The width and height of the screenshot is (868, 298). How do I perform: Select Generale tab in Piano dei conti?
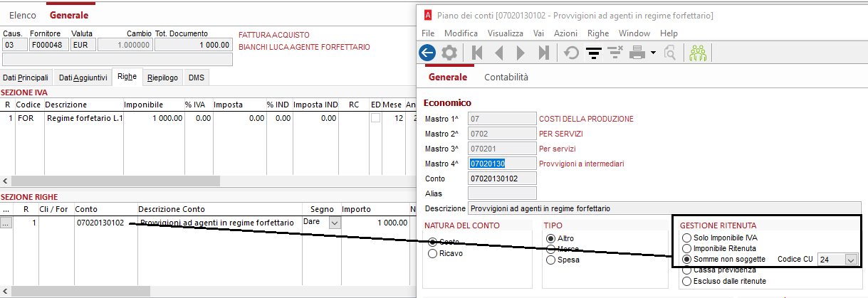pos(447,77)
